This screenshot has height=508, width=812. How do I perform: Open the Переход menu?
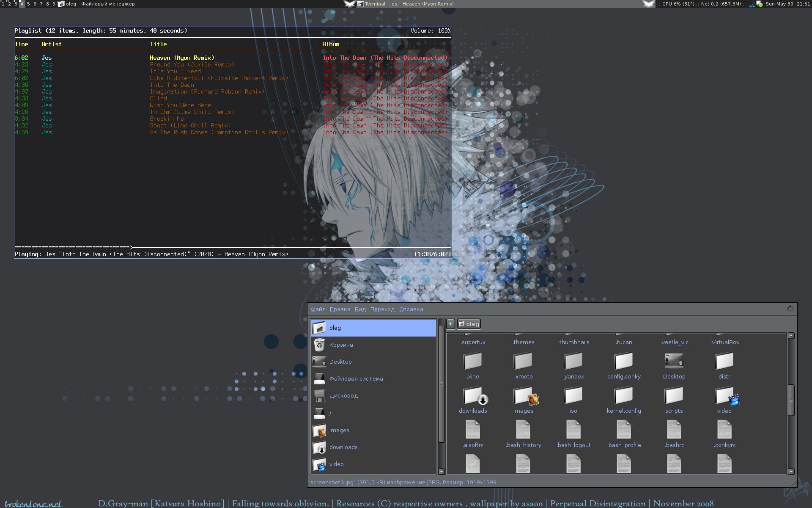point(382,309)
